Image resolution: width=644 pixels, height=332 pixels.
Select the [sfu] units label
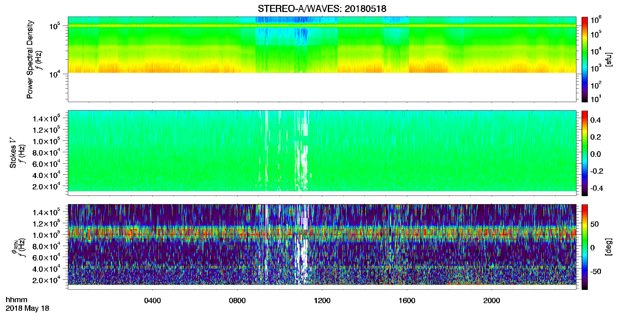(609, 59)
